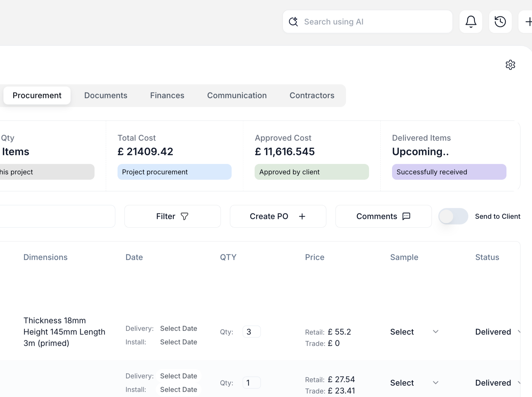
Task: Click the Search using AI field
Action: click(367, 22)
